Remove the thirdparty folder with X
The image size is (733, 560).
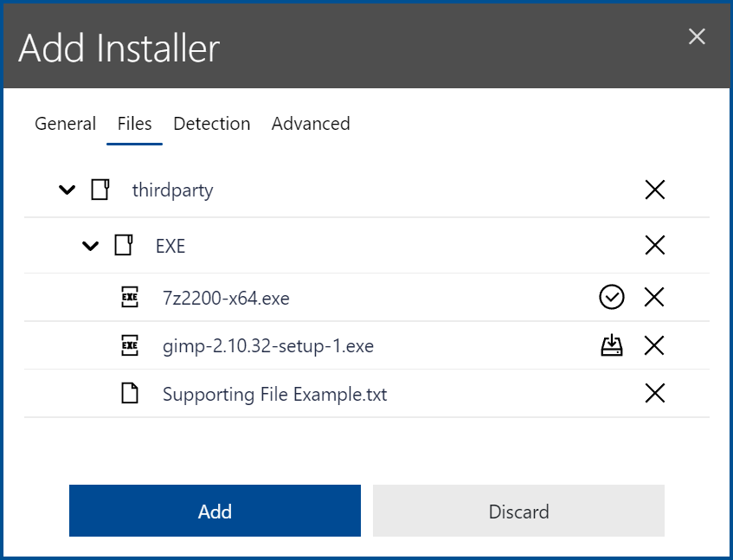point(655,190)
